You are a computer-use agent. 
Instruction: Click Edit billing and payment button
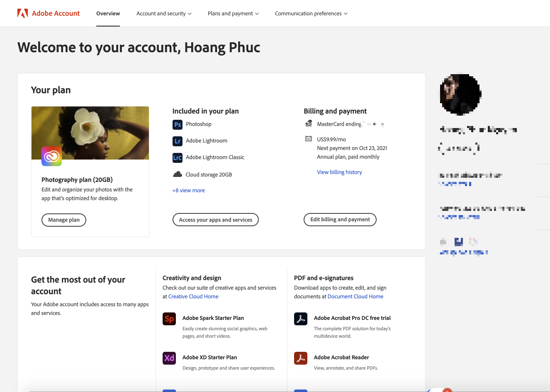tap(340, 220)
